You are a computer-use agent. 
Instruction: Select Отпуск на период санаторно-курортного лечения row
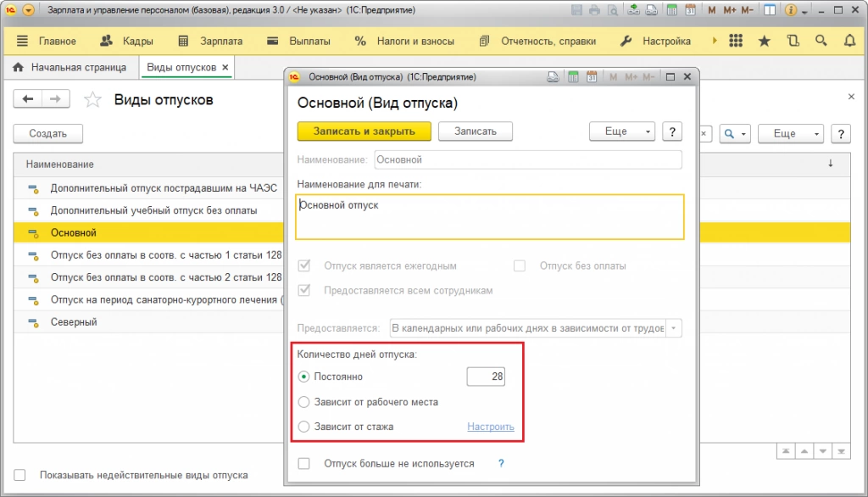pos(149,299)
